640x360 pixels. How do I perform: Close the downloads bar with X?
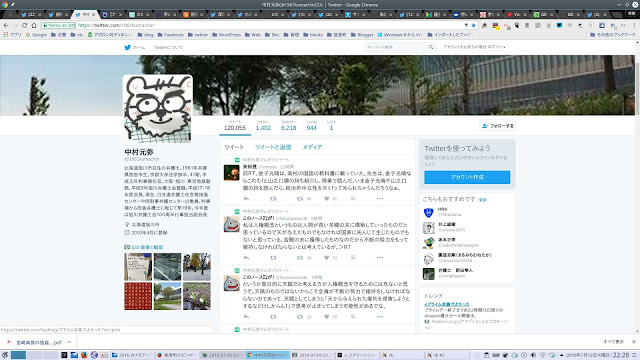[634, 342]
